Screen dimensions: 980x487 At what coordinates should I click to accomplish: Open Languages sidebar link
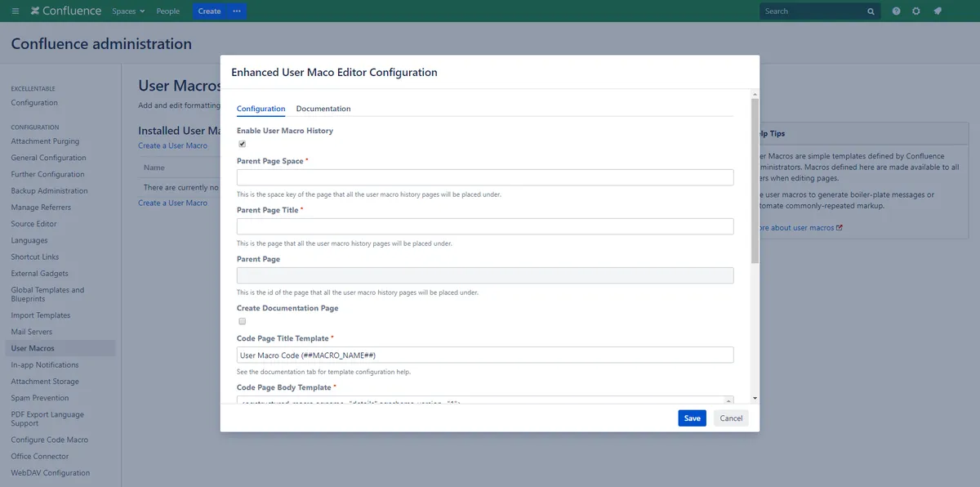point(29,240)
